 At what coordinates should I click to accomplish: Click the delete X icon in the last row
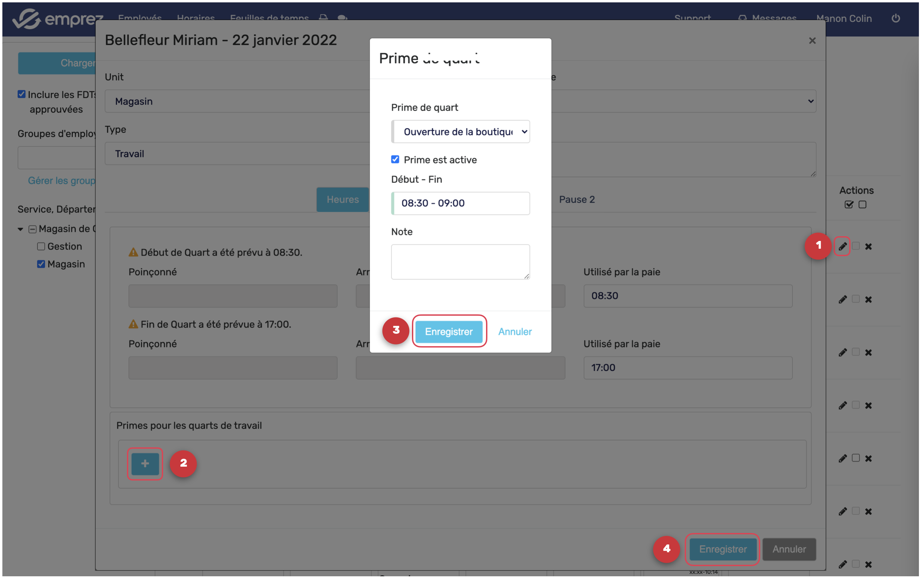pos(868,564)
